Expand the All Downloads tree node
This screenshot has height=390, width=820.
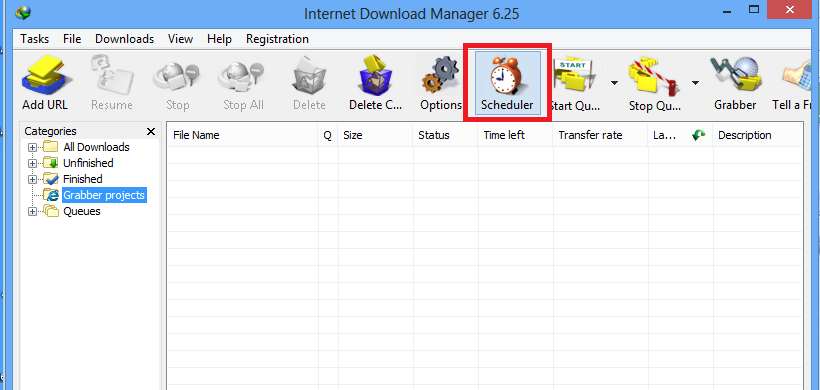click(32, 147)
